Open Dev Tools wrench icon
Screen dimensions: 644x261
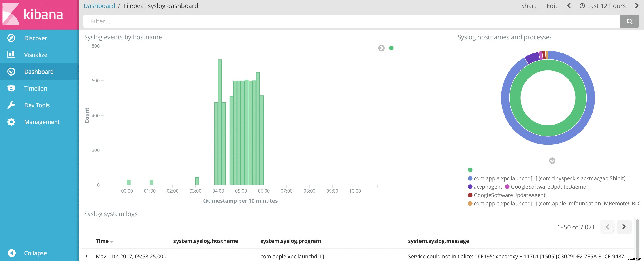tap(11, 105)
